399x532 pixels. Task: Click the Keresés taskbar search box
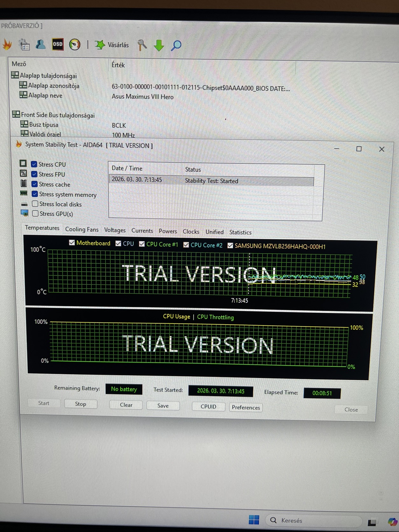coord(314,521)
